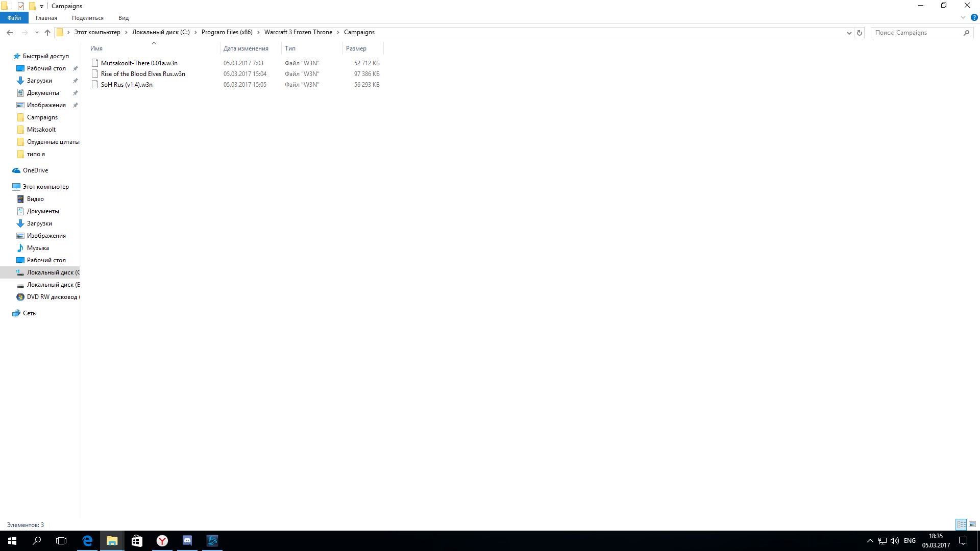Open Mitsakoolt folder in navigation pane
This screenshot has height=551, width=980.
[41, 130]
